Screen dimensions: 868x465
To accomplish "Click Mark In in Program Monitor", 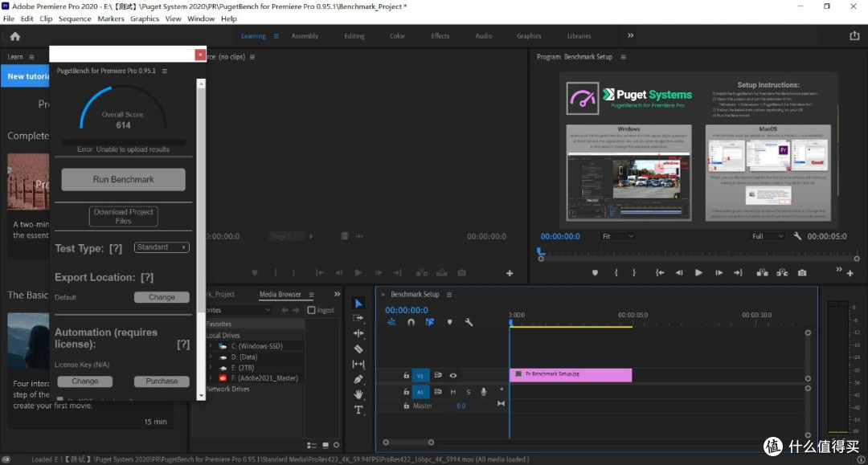I will pyautogui.click(x=616, y=272).
